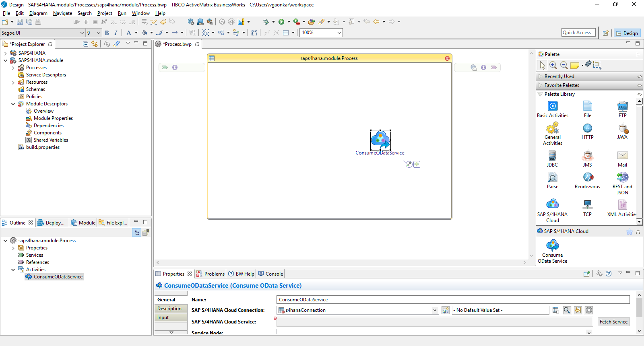Select the ConsumeODataService activity on canvas
The height and width of the screenshot is (346, 644).
click(380, 140)
